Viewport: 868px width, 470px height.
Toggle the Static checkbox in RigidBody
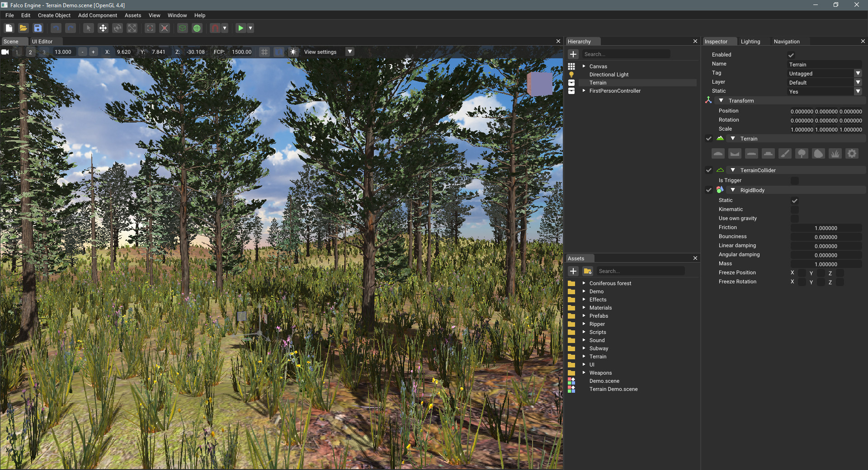click(795, 201)
